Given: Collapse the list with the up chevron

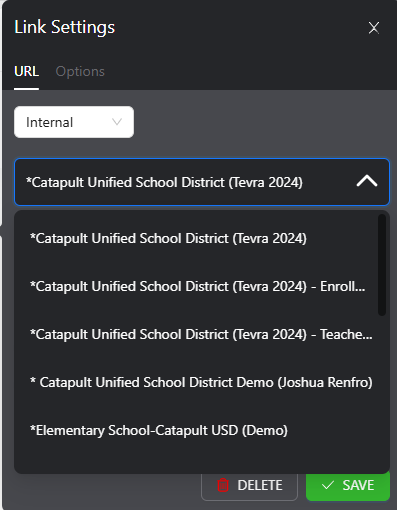Looking at the screenshot, I should tap(367, 181).
